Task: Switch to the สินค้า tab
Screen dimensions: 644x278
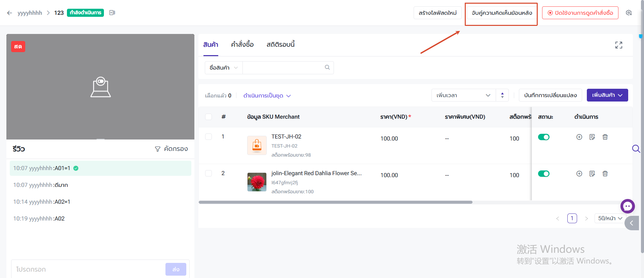Action: (211, 44)
